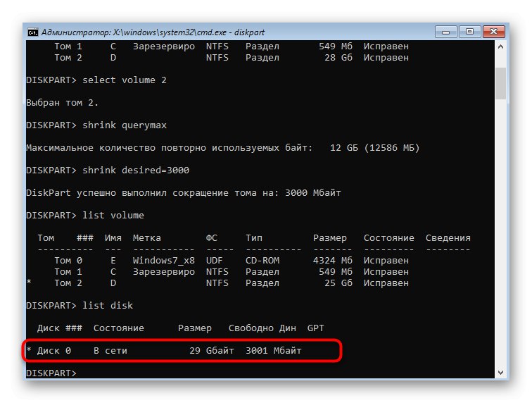
Task: Click the 'list disk' command text
Action: 108,306
